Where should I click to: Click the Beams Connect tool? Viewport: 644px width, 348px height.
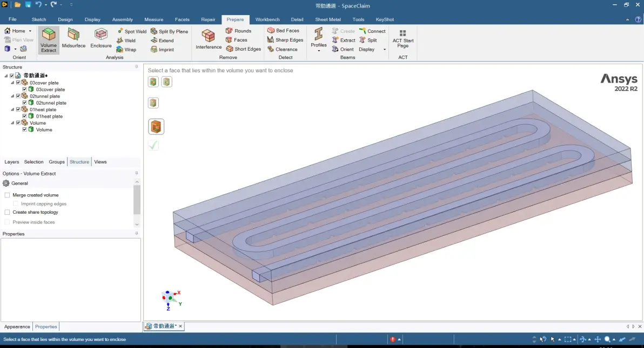[372, 31]
